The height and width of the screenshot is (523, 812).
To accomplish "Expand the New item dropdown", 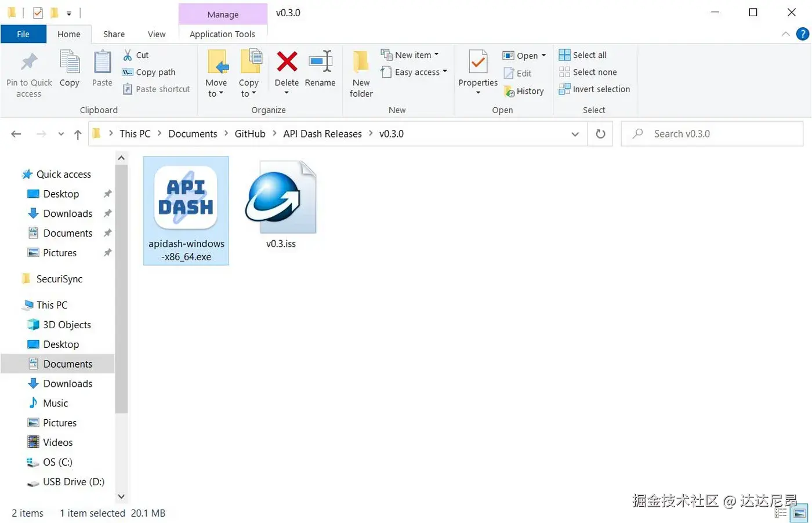I will (x=412, y=54).
